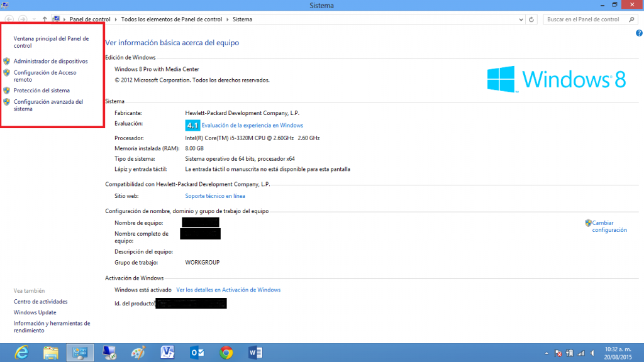Open the network signal tray icon
Image resolution: width=644 pixels, height=362 pixels.
pyautogui.click(x=580, y=353)
